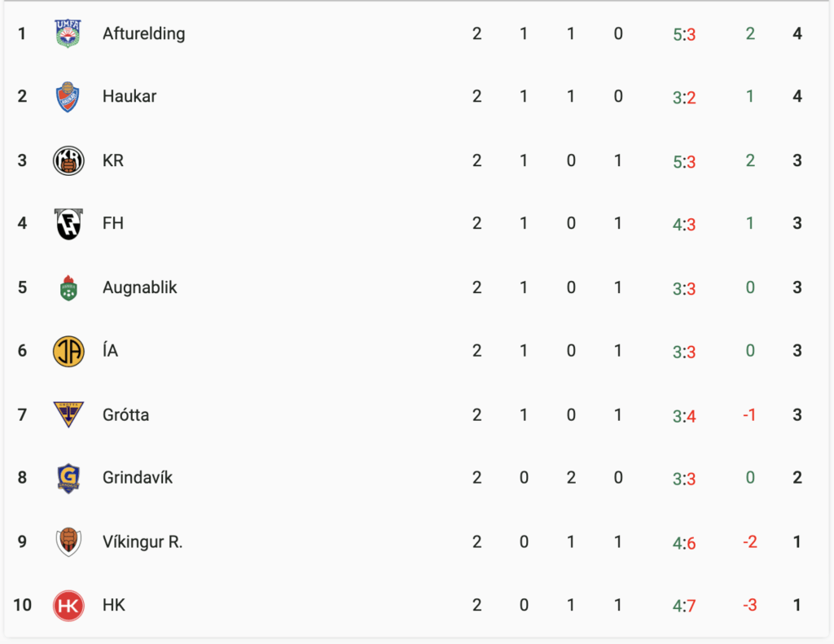Click the Grótta triangular pennant logo

68,414
